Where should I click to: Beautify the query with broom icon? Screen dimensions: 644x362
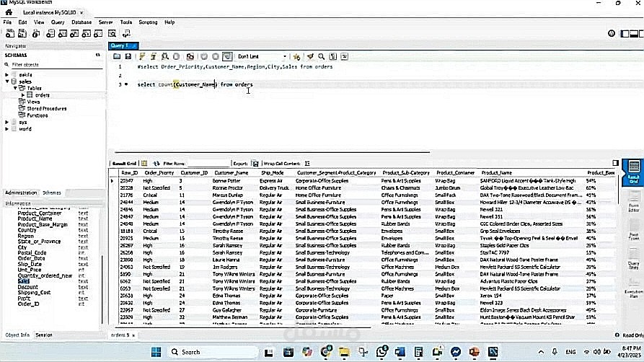(311, 56)
